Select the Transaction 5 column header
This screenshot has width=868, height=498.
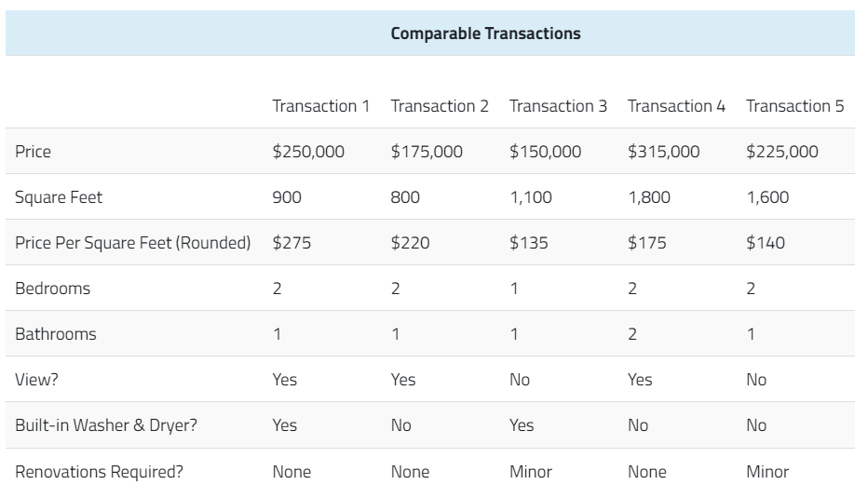point(795,106)
